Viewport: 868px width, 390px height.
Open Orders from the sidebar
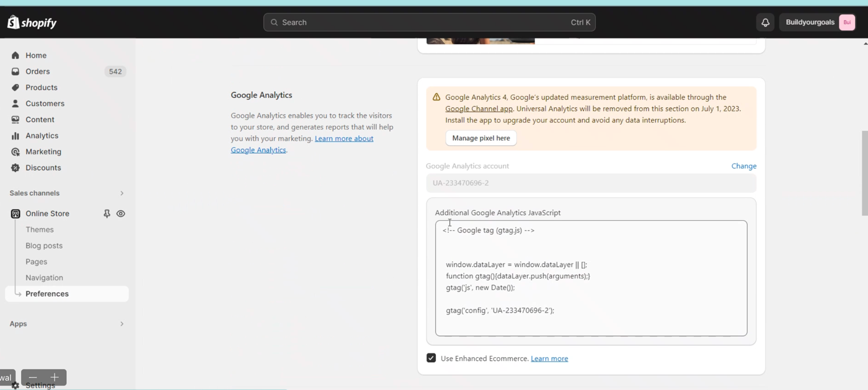click(37, 71)
